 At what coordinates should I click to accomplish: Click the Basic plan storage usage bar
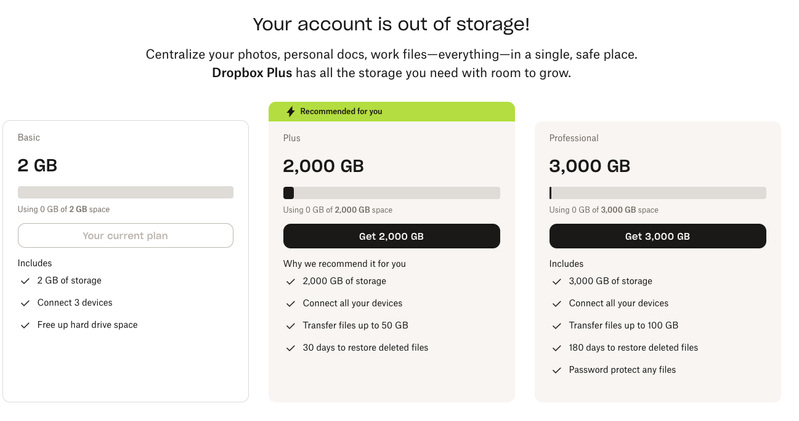(125, 192)
